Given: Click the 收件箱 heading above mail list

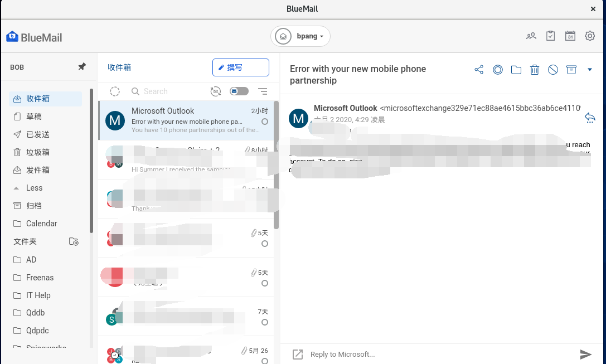Looking at the screenshot, I should 119,67.
